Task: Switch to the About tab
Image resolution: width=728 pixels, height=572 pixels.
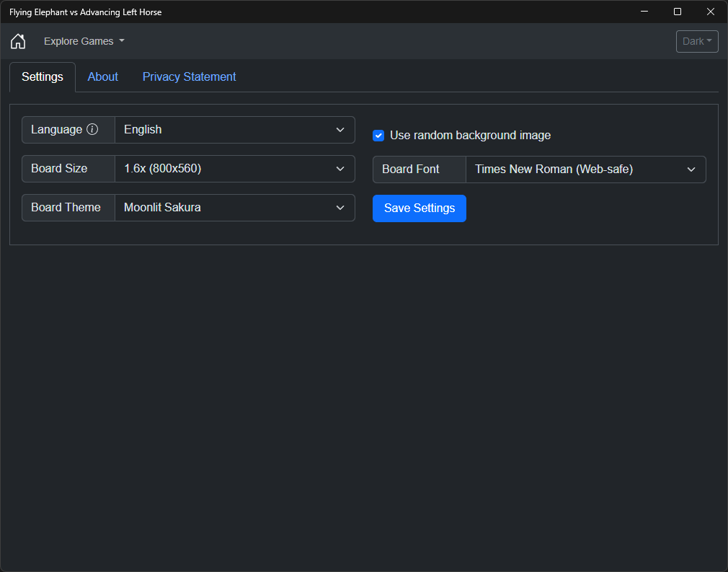Action: coord(103,76)
